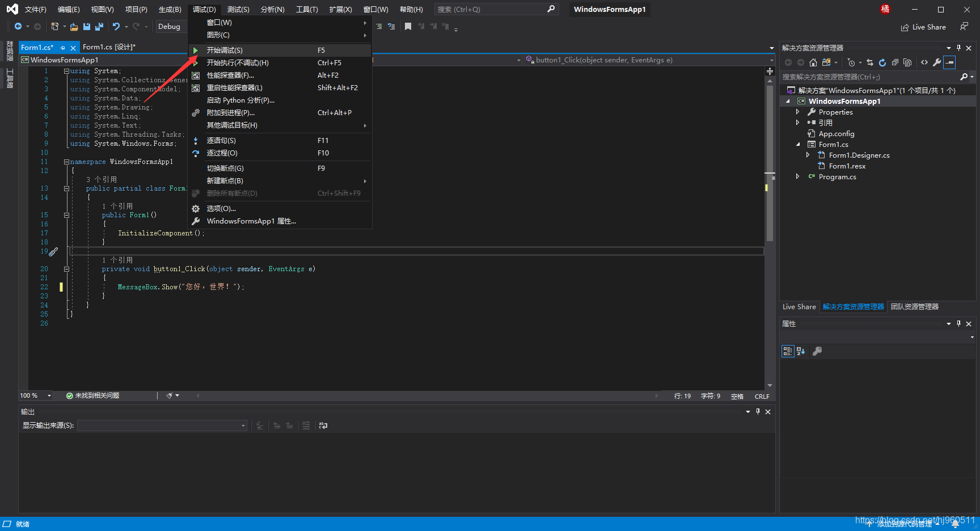
Task: Switch to the 团队资源管理器 tab
Action: click(915, 307)
